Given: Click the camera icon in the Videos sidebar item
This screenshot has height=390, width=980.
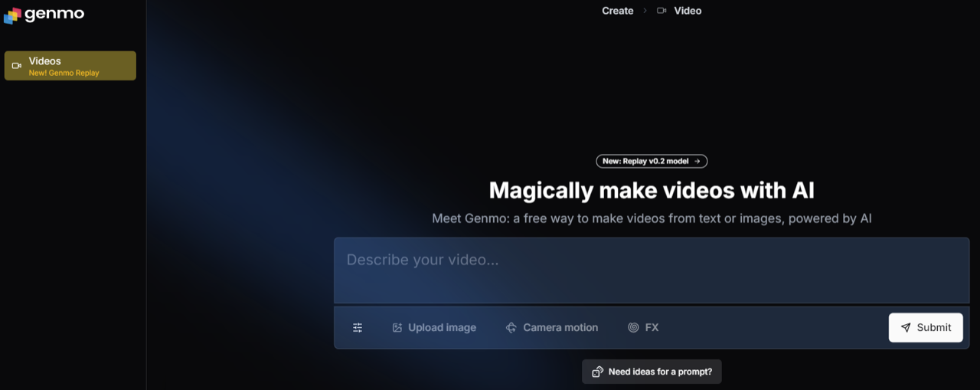Looking at the screenshot, I should click(x=17, y=66).
